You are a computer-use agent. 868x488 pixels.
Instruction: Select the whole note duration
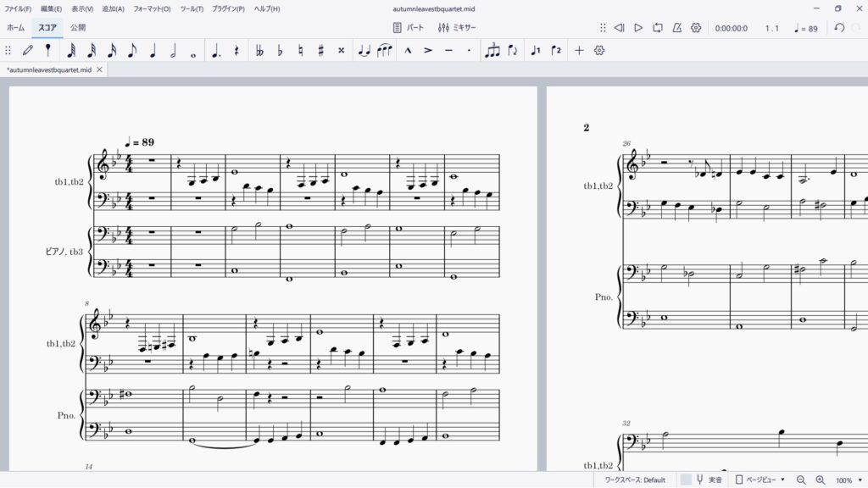coord(194,51)
